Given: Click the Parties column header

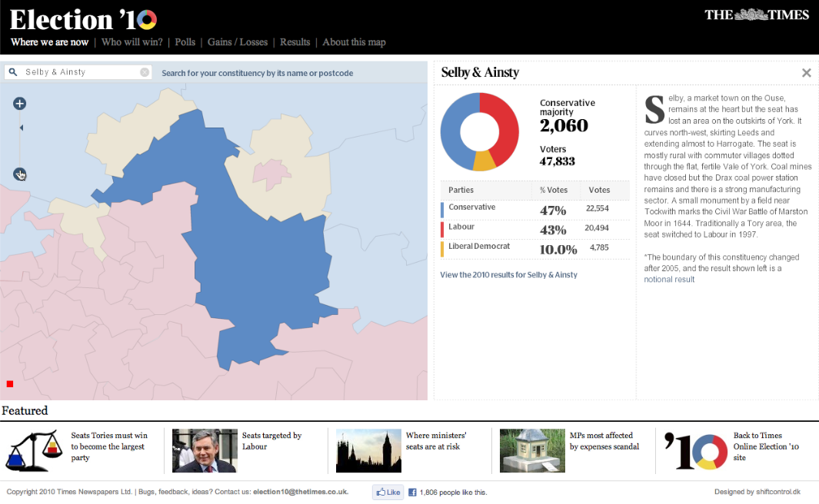Looking at the screenshot, I should [x=461, y=191].
